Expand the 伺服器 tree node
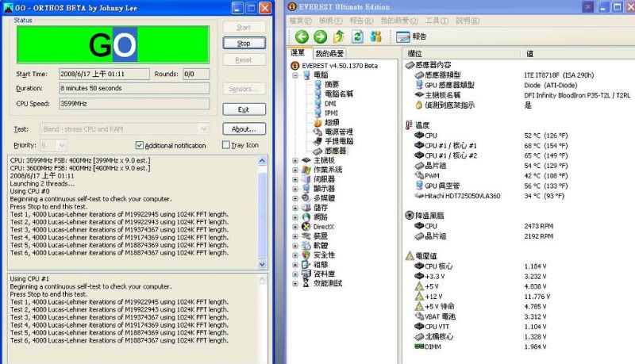Image resolution: width=635 pixels, height=364 pixels. click(295, 179)
